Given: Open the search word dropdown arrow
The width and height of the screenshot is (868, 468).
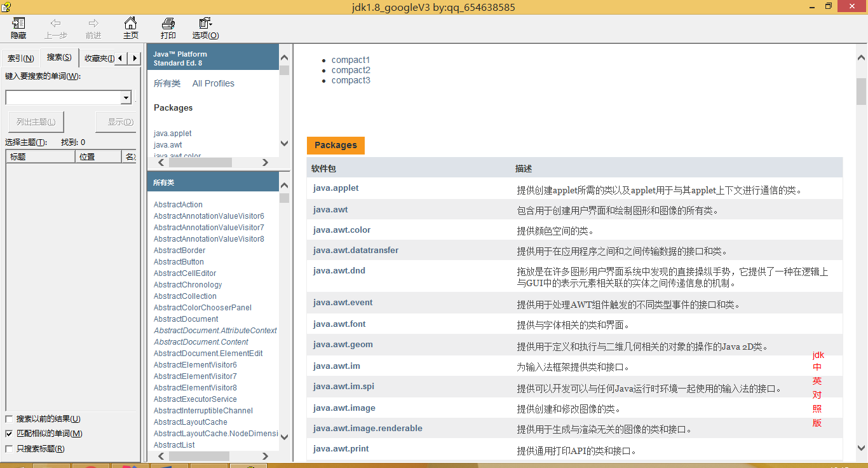Looking at the screenshot, I should coord(125,97).
